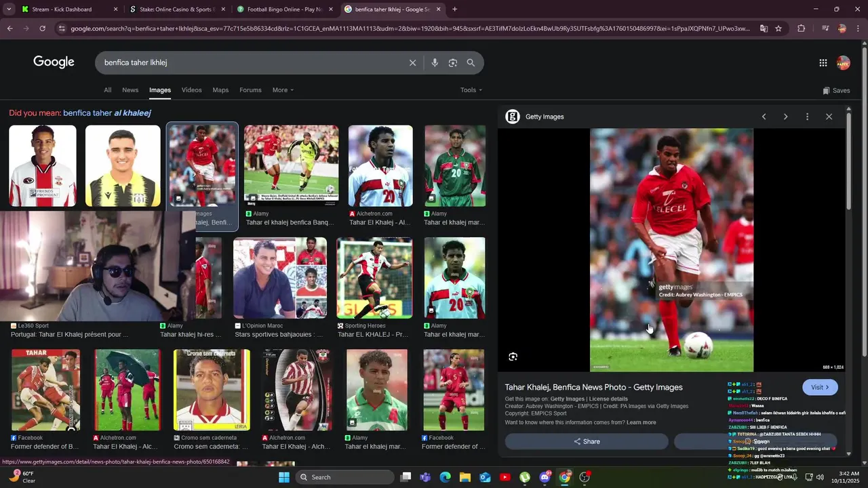Open the Google account avatar

click(844, 63)
